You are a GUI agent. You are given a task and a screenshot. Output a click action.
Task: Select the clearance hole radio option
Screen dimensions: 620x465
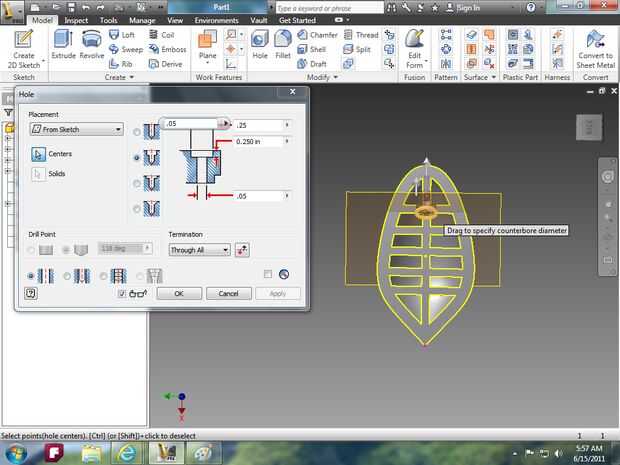(x=67, y=276)
